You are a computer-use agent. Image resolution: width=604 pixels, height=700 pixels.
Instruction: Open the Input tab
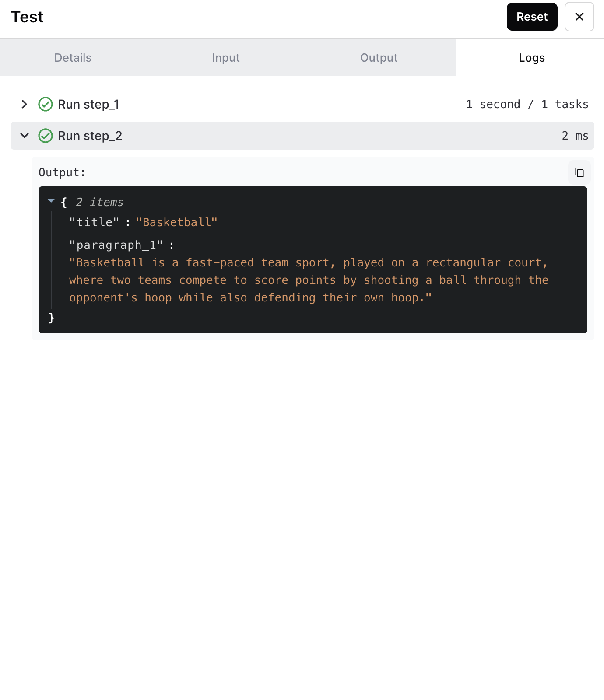225,58
